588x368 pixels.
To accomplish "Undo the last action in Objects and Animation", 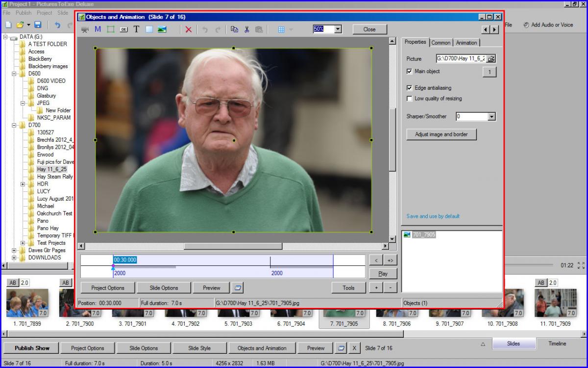I will point(205,29).
